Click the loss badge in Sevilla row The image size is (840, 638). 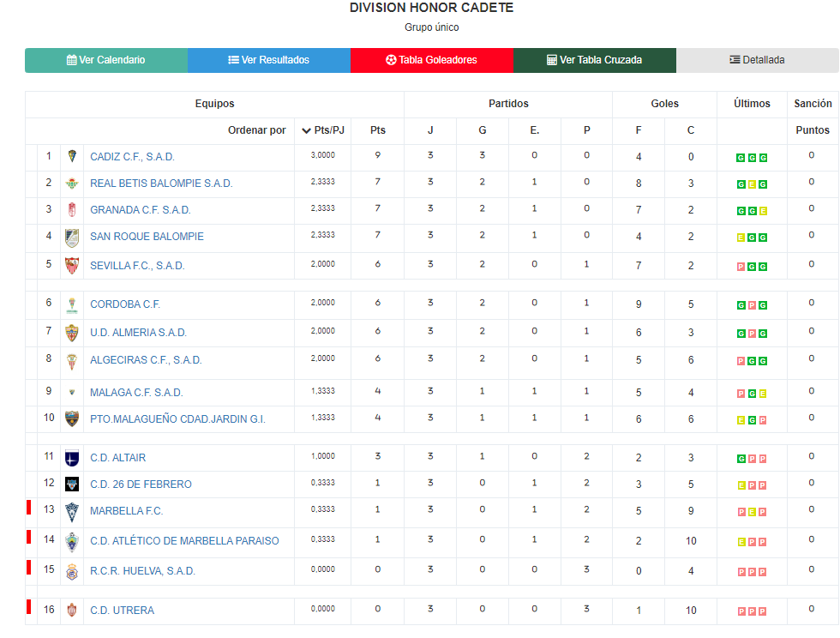(x=741, y=267)
